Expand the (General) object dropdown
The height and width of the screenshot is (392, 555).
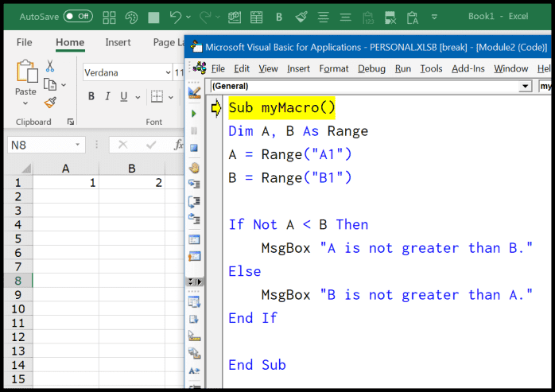click(525, 86)
